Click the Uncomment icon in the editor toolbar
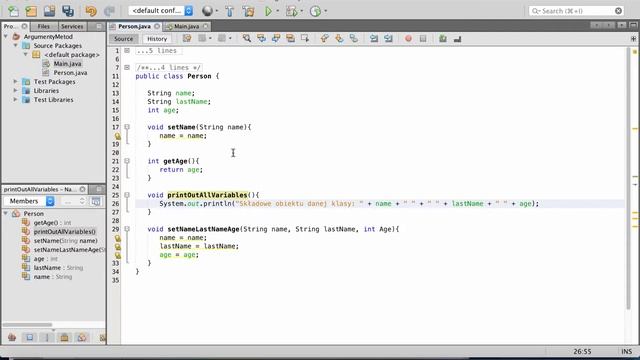 (x=457, y=38)
